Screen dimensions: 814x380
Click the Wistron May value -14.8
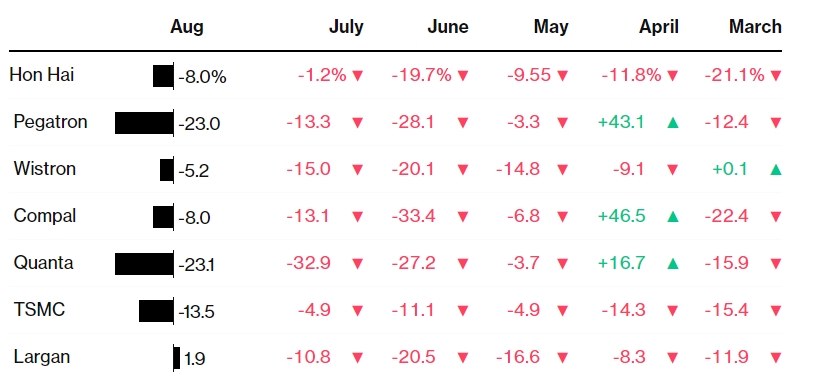pos(518,169)
